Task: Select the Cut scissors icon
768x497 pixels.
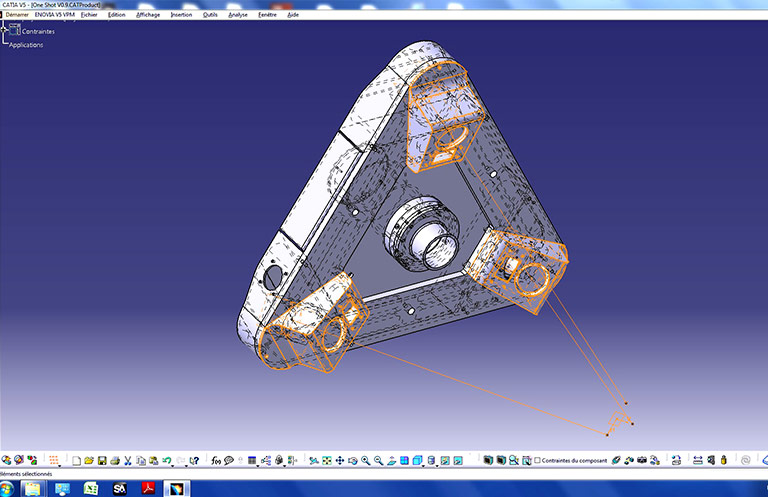Action: coord(128,460)
